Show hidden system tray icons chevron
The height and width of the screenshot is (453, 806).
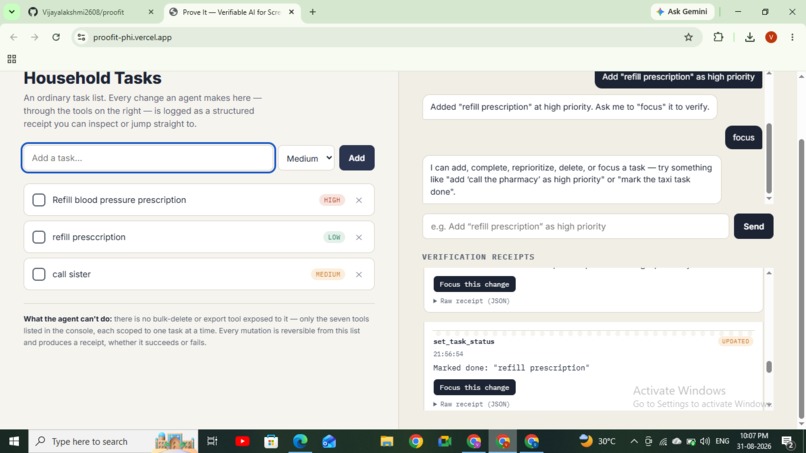pos(634,441)
